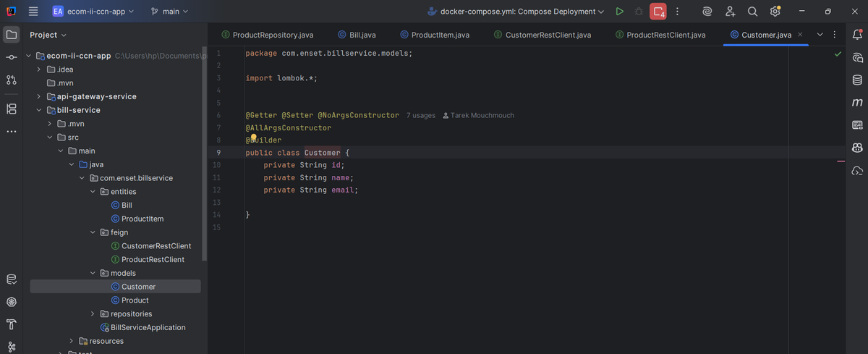This screenshot has height=354, width=868.
Task: Click author Tarek Mouchmouch inlay
Action: [478, 116]
